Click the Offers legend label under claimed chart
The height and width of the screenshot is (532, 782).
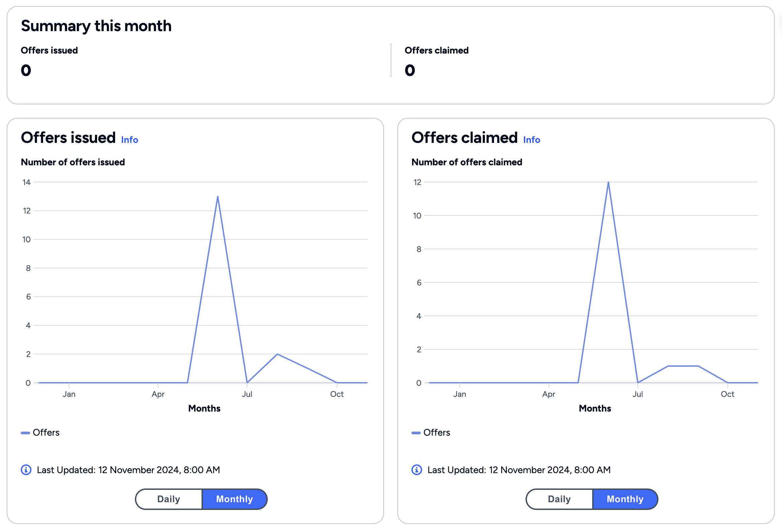click(437, 433)
